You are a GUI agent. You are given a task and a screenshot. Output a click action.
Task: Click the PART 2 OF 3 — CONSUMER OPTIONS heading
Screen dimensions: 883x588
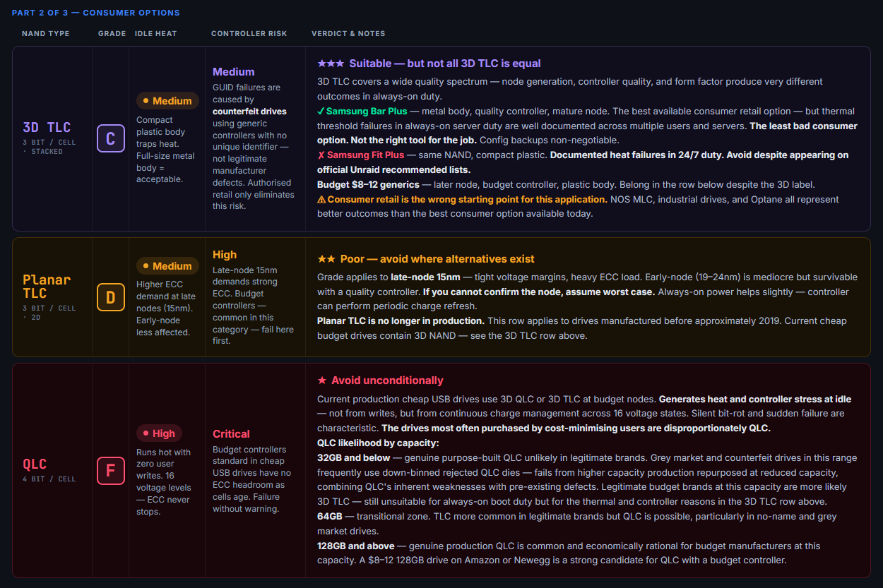tap(96, 13)
